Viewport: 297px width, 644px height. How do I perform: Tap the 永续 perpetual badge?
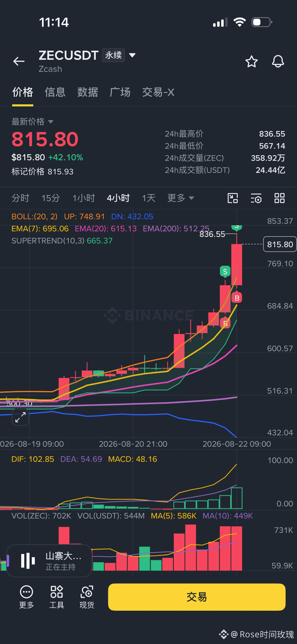pyautogui.click(x=113, y=55)
